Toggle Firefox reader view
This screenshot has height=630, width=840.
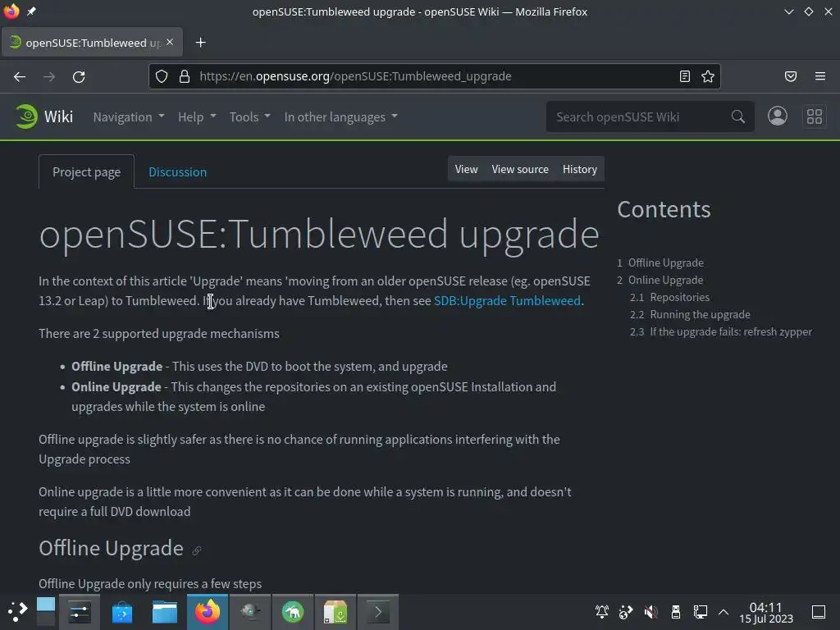point(685,76)
